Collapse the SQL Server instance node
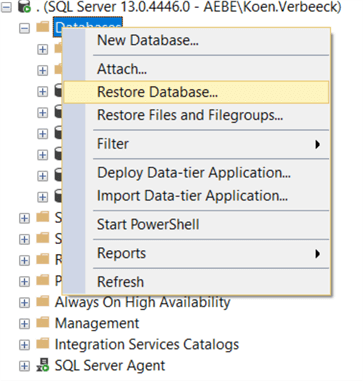The image size is (363, 381). 6,8
